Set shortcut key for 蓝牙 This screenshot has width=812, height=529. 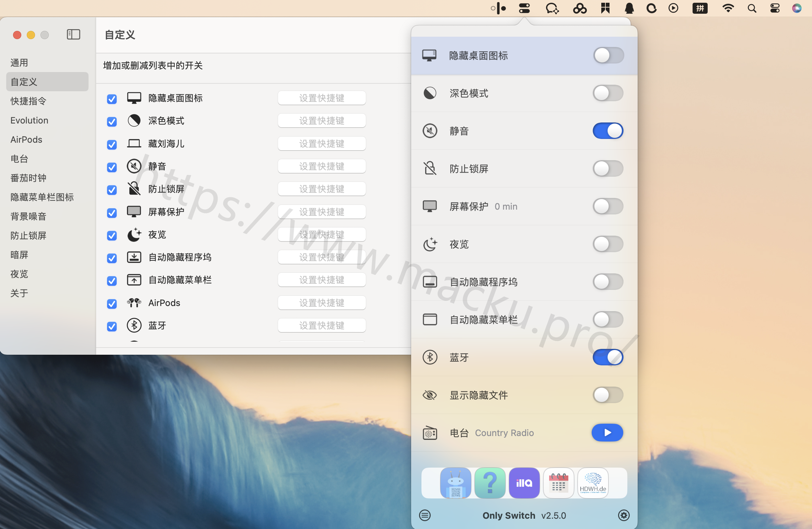click(322, 325)
